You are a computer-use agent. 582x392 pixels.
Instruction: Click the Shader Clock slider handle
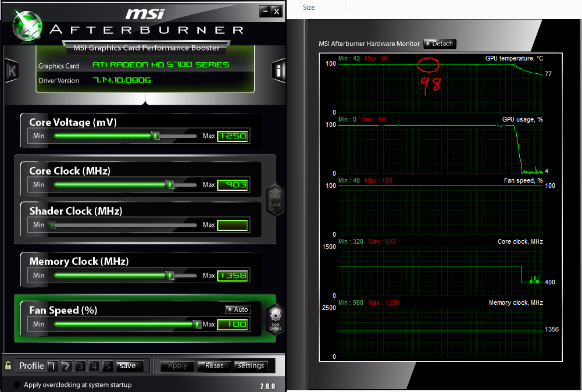pos(53,225)
